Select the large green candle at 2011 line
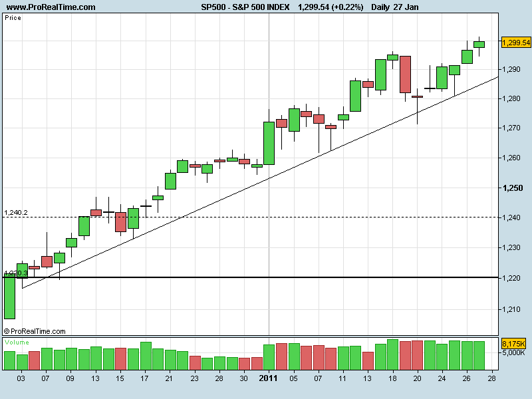 coord(269,143)
